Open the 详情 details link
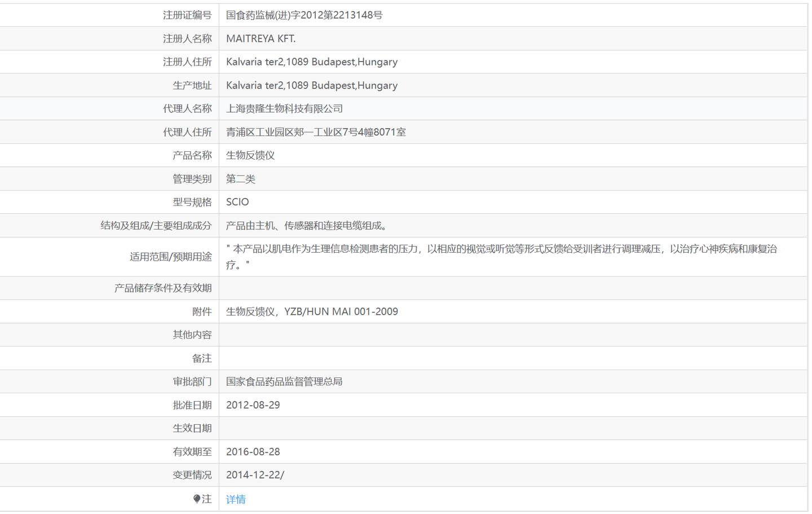This screenshot has height=514, width=812. coord(236,499)
